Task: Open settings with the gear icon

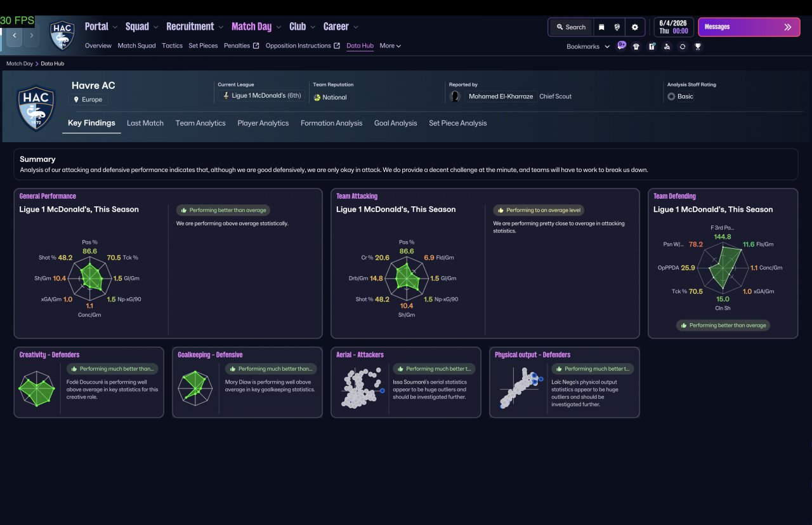Action: point(635,27)
